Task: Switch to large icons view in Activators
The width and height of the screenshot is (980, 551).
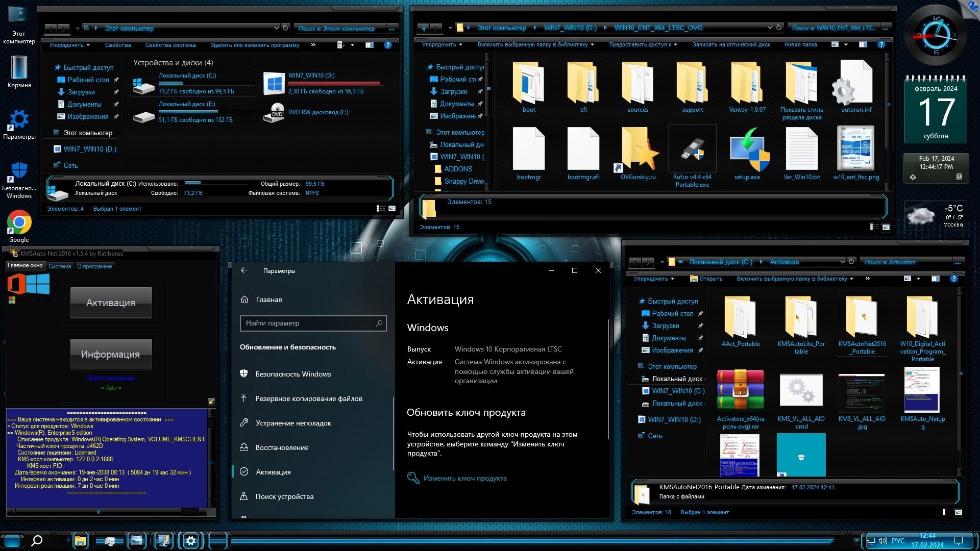Action: click(958, 512)
